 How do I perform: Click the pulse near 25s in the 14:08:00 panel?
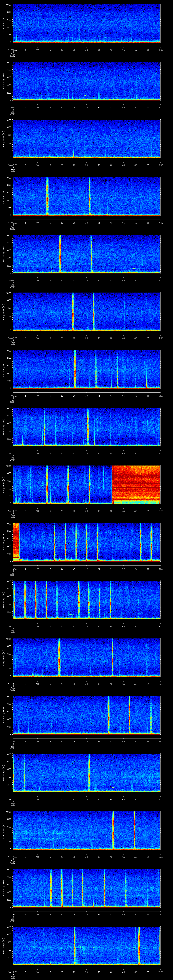[x=73, y=311]
